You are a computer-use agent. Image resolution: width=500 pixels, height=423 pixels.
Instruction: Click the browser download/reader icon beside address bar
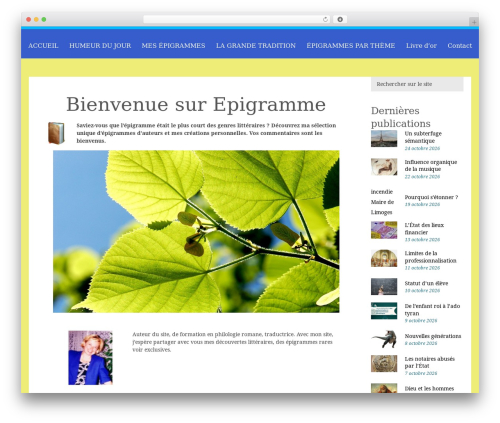pos(340,20)
